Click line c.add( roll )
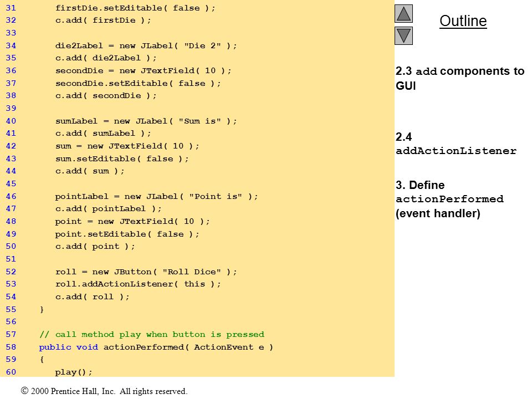Screen dimensions: 532x399 coord(93,297)
